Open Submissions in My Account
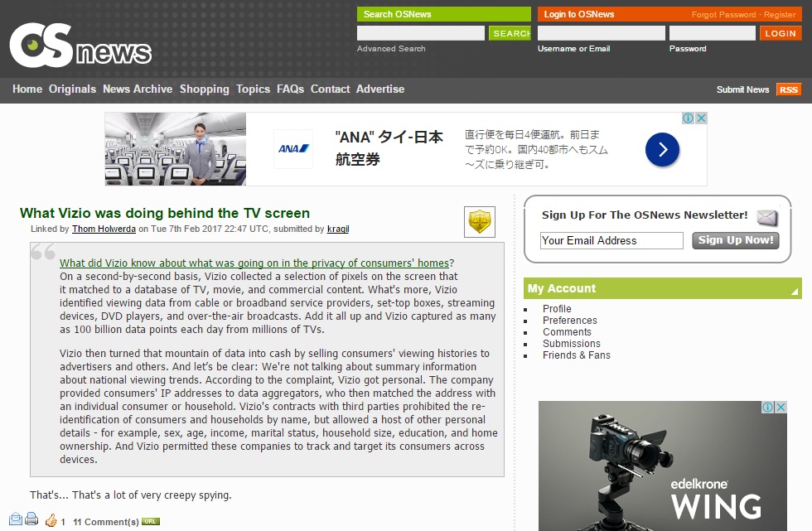This screenshot has width=812, height=531. [x=571, y=344]
